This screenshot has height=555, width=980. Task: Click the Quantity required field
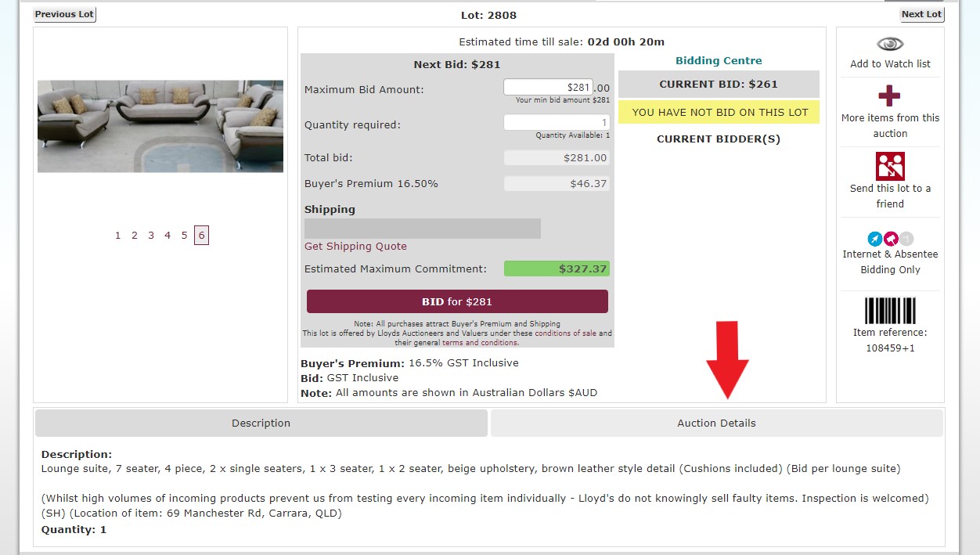coord(556,122)
